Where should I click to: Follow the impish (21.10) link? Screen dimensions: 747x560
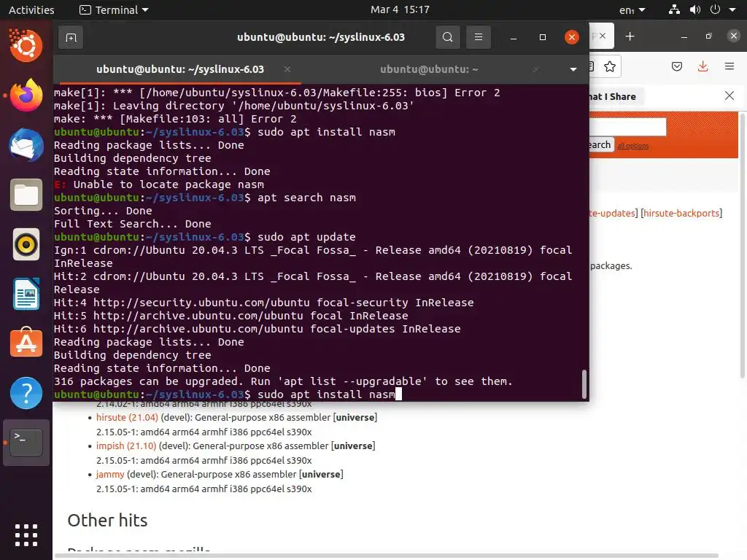click(x=125, y=446)
